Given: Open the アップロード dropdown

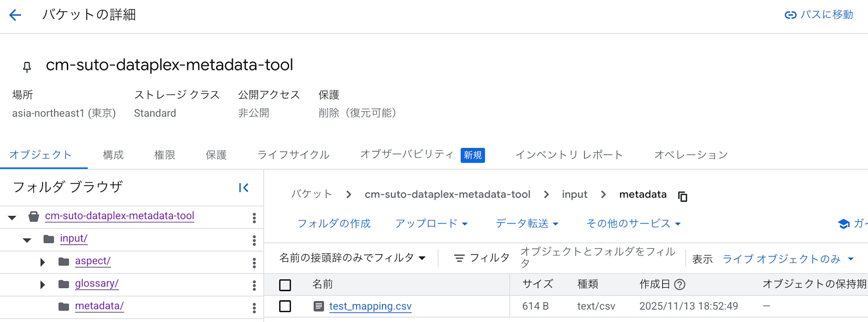Looking at the screenshot, I should pos(431,223).
